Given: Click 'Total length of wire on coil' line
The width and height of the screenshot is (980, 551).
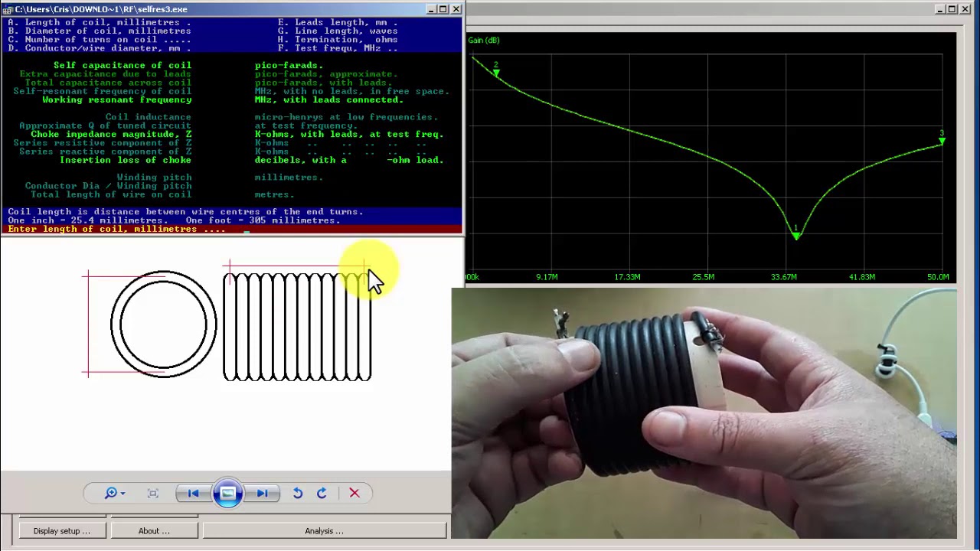Looking at the screenshot, I should tap(111, 194).
